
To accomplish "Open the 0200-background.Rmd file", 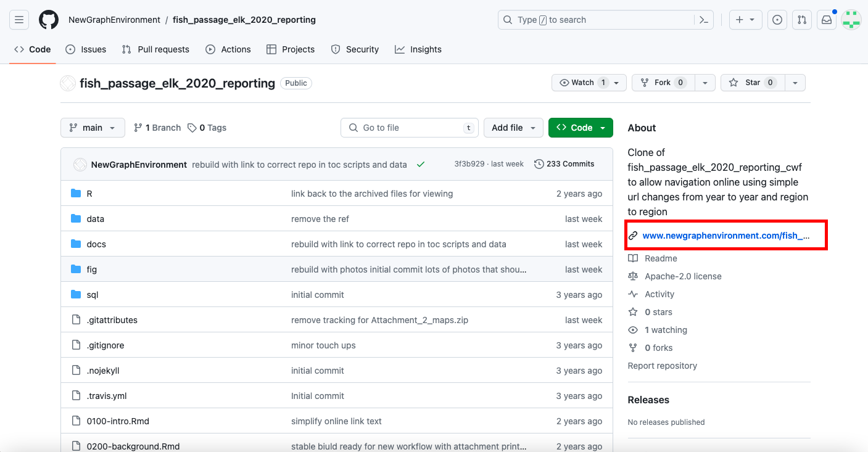I will pyautogui.click(x=133, y=446).
